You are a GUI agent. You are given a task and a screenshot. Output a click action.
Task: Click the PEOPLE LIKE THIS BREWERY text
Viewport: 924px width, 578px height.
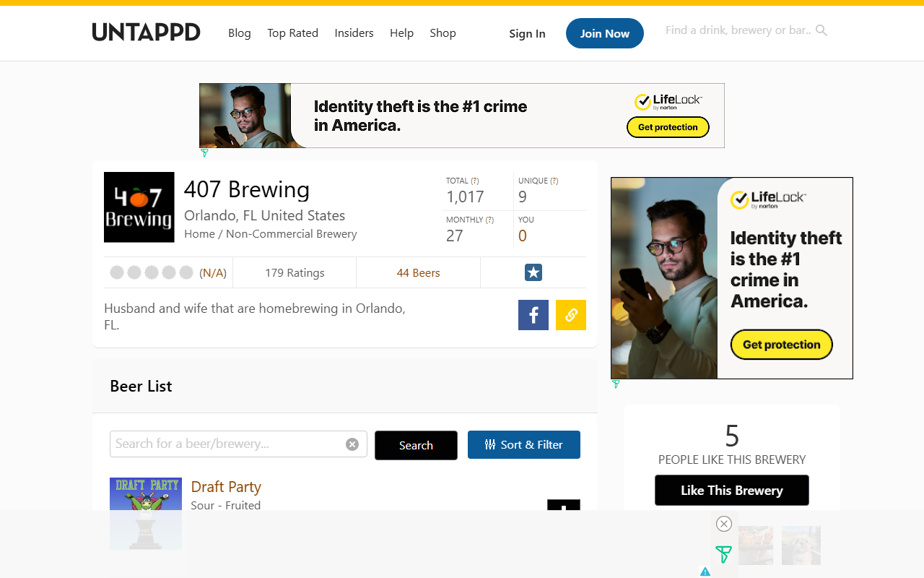tap(732, 460)
